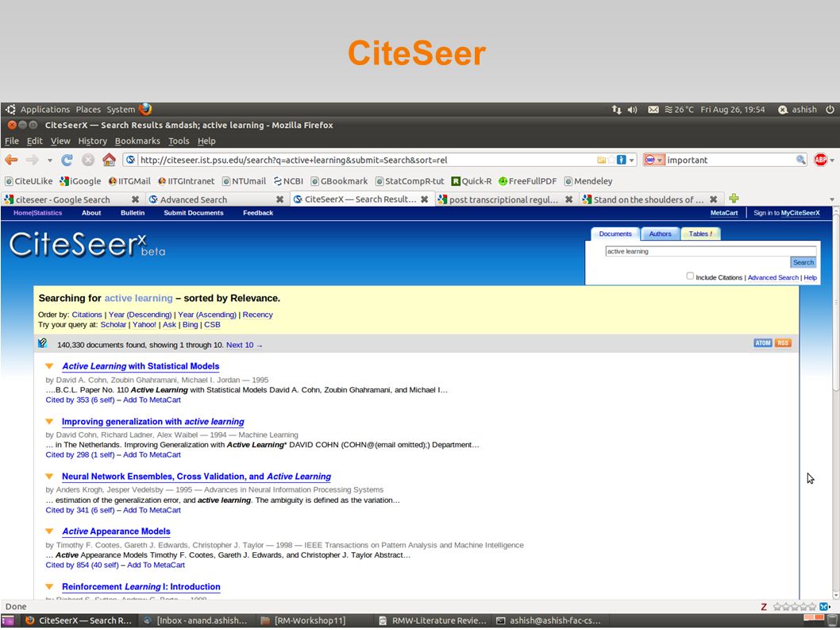Switch to citeseer - Google Search tab
840x630 pixels.
coord(64,199)
